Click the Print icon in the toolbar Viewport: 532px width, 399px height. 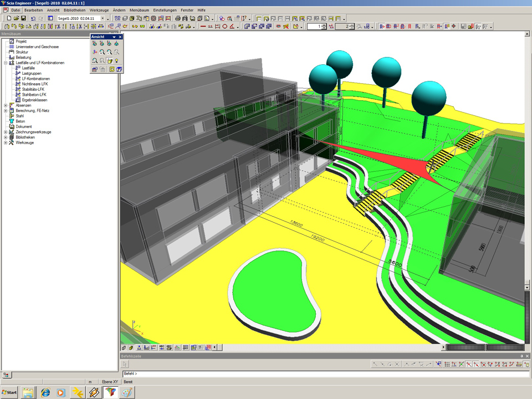(177, 18)
